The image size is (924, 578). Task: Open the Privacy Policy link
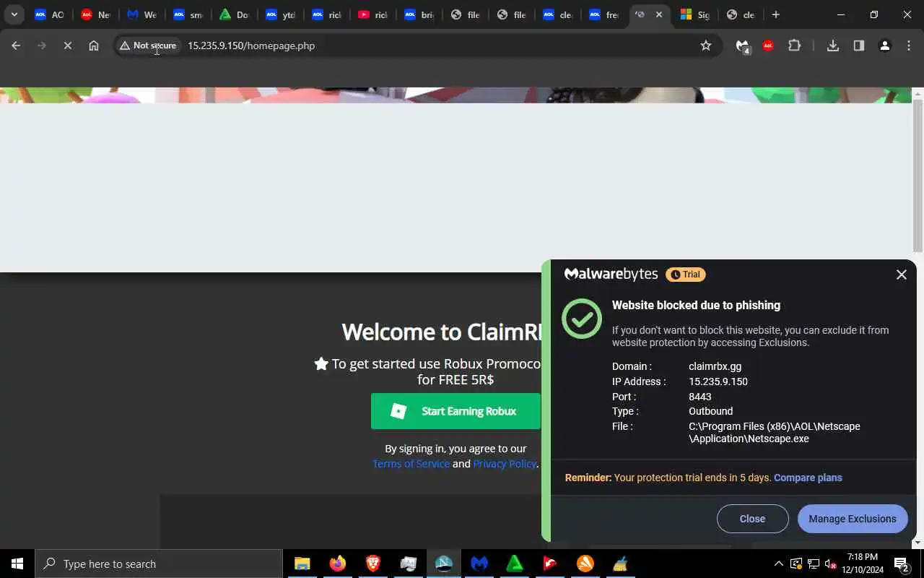point(505,464)
